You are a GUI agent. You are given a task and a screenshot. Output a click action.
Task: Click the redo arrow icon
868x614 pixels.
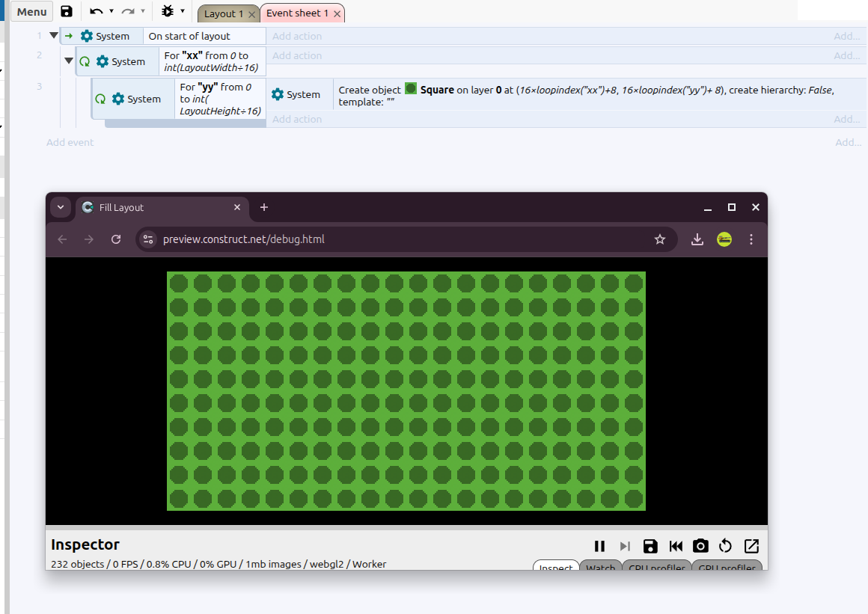click(x=128, y=12)
